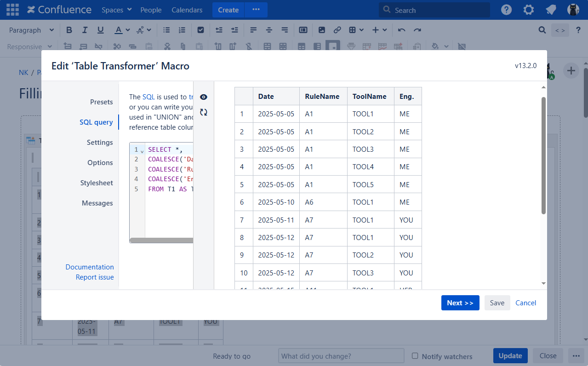588x366 pixels.
Task: Toggle the preview eye icon in macro dialog
Action: click(204, 97)
